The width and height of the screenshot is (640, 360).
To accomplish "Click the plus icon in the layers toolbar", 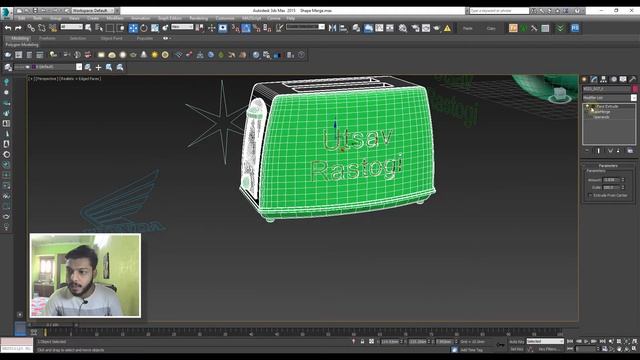I will [98, 67].
